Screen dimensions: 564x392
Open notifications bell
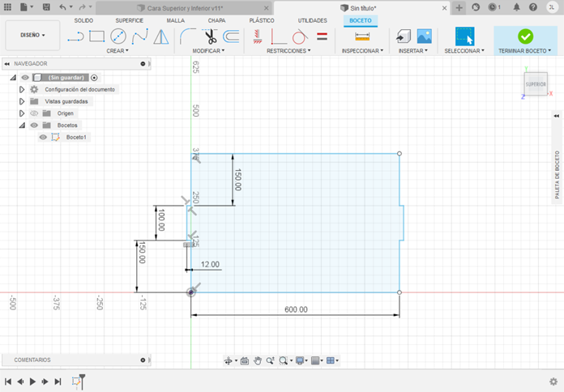pos(516,7)
